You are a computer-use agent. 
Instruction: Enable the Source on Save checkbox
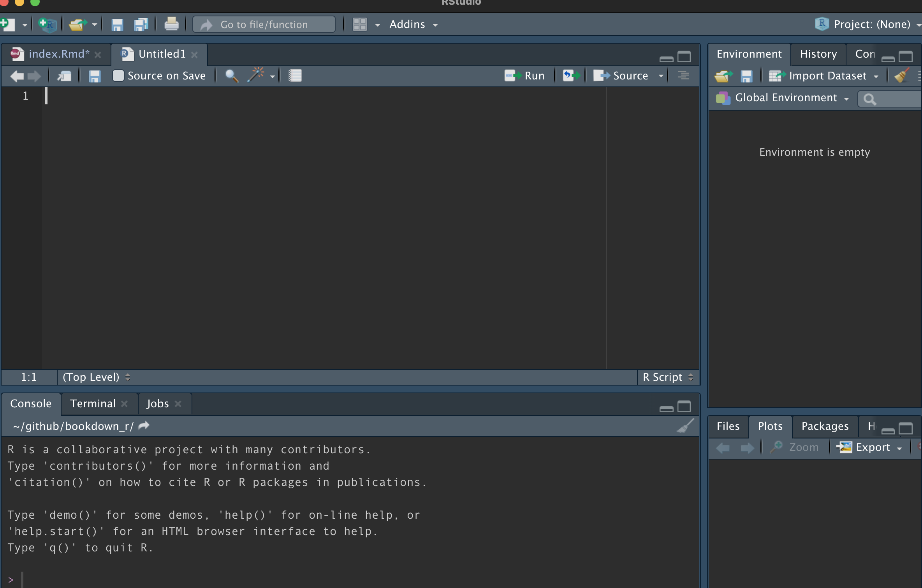(118, 76)
